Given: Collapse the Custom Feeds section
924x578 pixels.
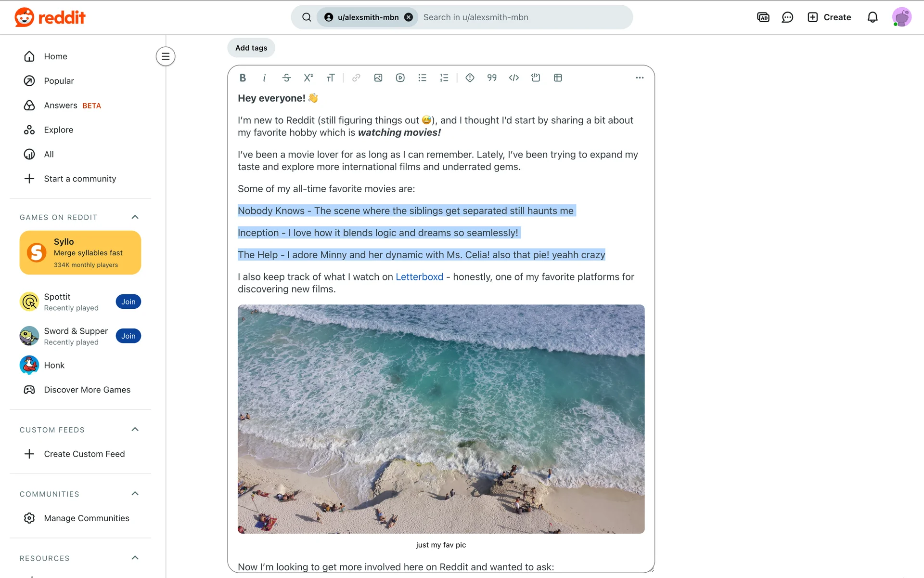Looking at the screenshot, I should click(135, 430).
